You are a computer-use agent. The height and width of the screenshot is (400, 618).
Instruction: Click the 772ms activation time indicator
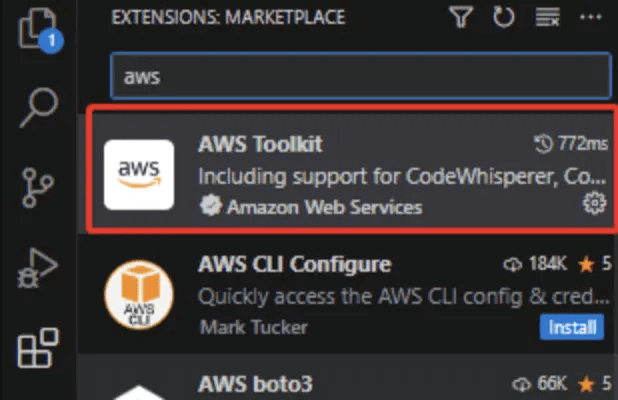(x=571, y=143)
